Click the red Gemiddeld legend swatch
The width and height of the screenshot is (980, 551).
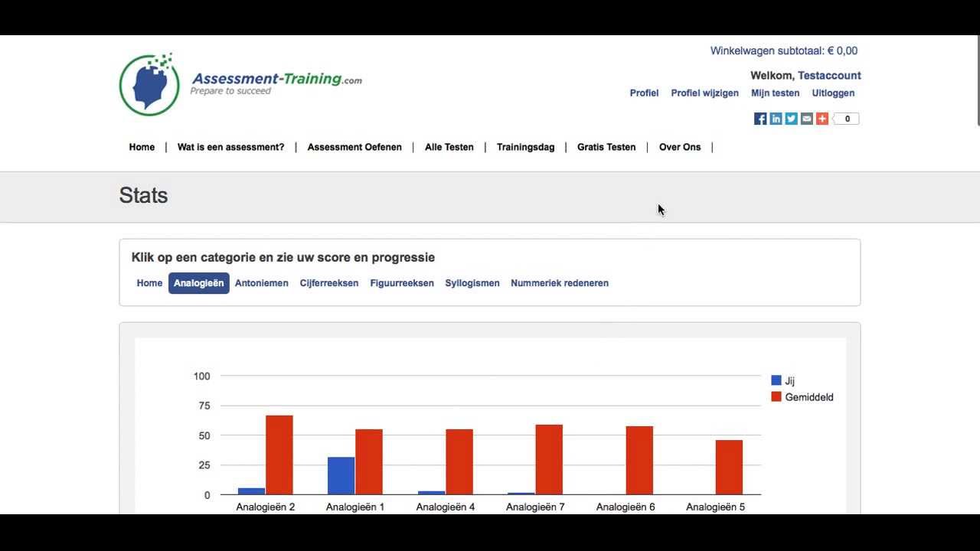[x=776, y=397]
